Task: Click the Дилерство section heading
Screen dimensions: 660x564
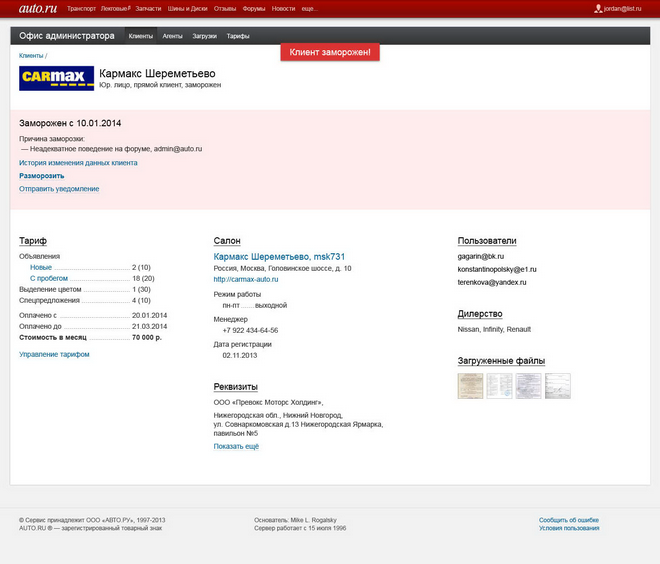Action: coord(480,314)
